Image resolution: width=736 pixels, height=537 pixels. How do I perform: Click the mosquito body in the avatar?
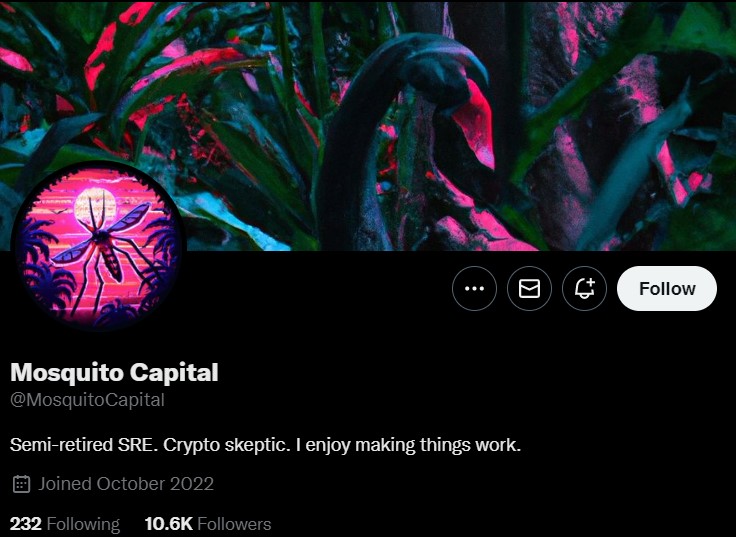(x=107, y=254)
